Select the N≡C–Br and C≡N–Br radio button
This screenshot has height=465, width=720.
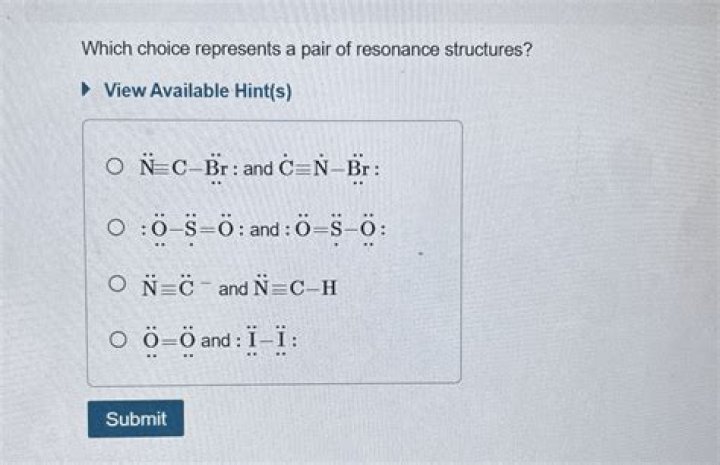(118, 168)
